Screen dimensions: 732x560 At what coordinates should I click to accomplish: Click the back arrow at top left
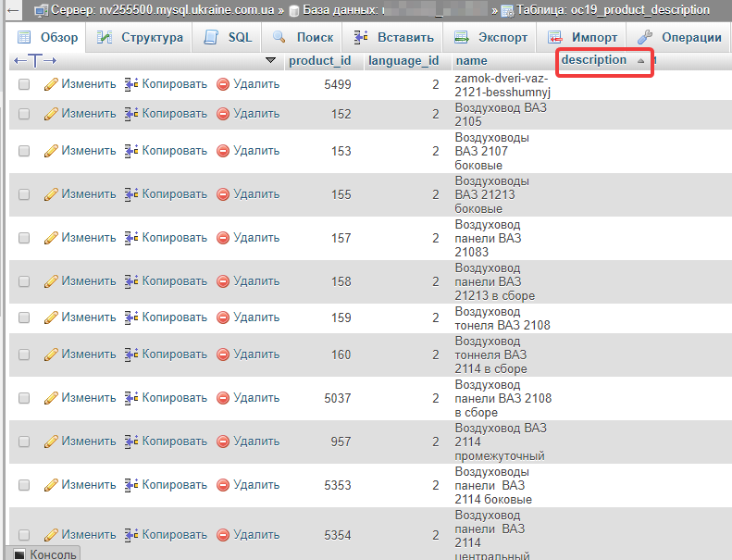pyautogui.click(x=13, y=11)
